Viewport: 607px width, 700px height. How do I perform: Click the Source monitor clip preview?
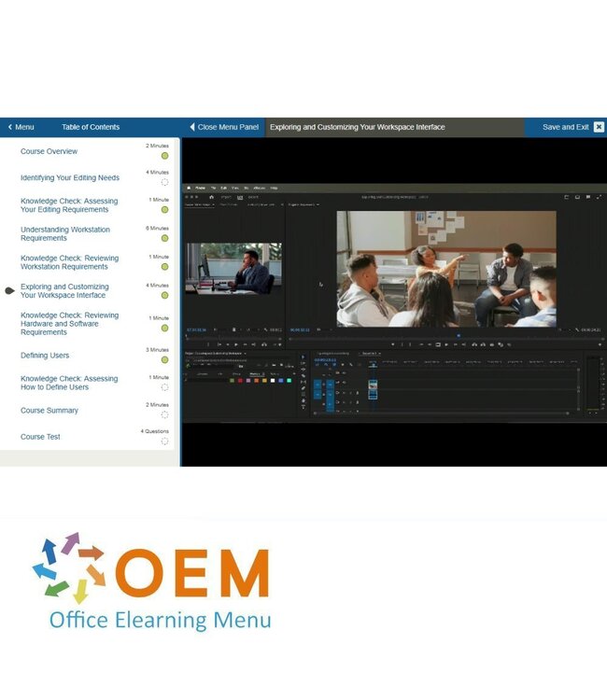coord(233,268)
